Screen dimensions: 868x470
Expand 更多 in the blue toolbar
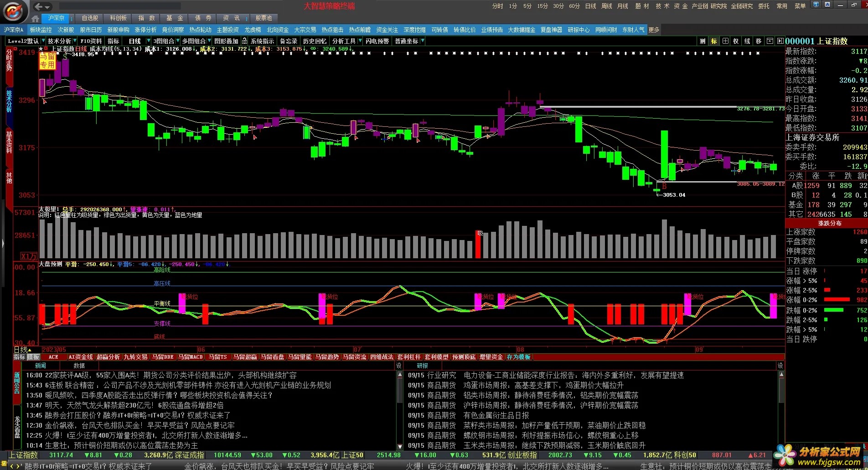point(654,30)
